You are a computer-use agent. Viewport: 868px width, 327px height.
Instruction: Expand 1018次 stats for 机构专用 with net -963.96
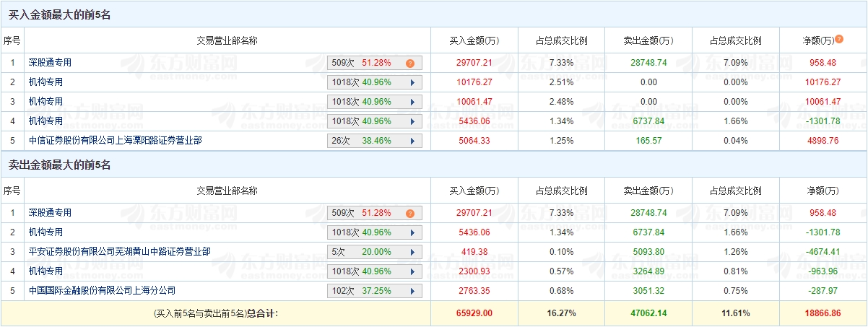point(412,271)
